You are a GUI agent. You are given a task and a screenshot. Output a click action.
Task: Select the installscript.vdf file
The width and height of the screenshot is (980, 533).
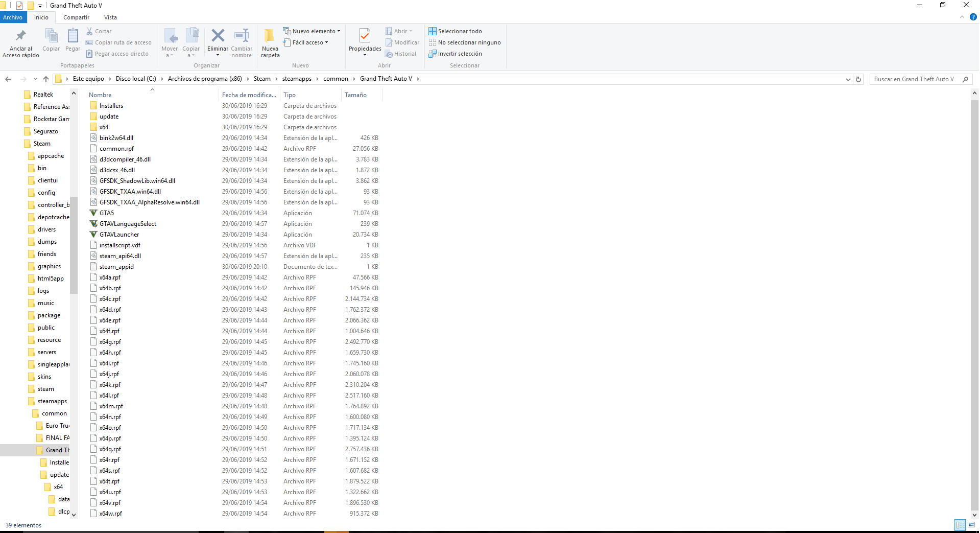pyautogui.click(x=119, y=245)
